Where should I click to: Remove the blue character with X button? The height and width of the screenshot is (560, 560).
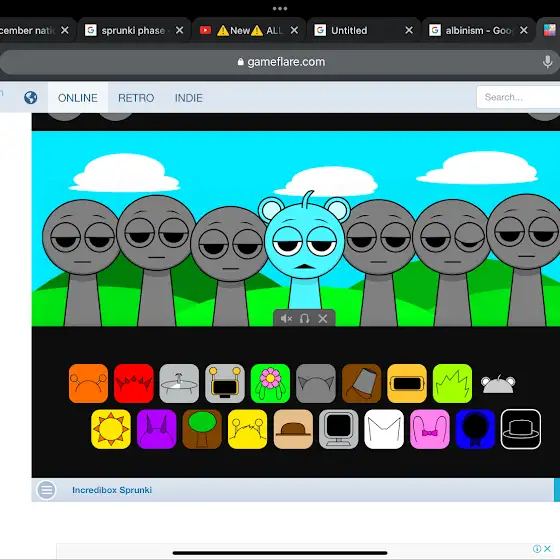click(x=322, y=318)
